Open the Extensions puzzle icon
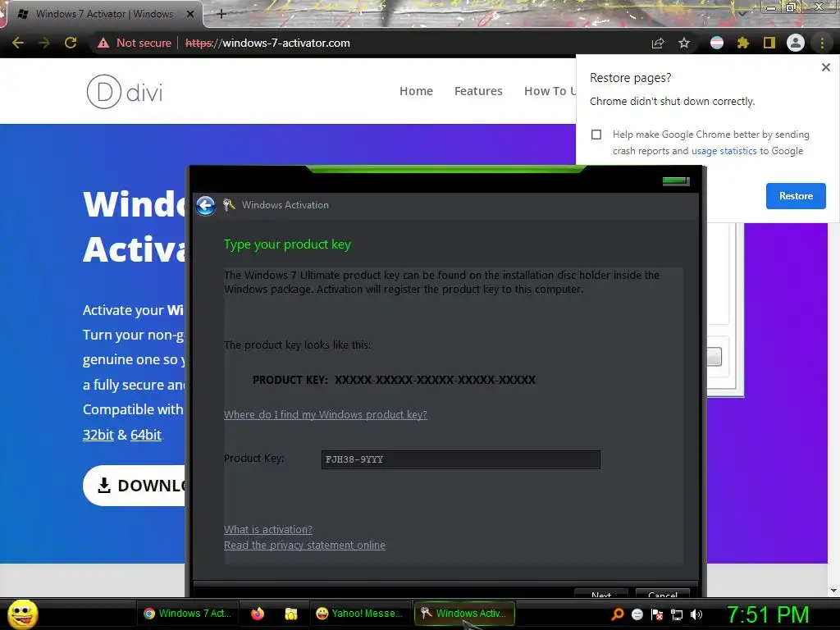 pyautogui.click(x=743, y=43)
